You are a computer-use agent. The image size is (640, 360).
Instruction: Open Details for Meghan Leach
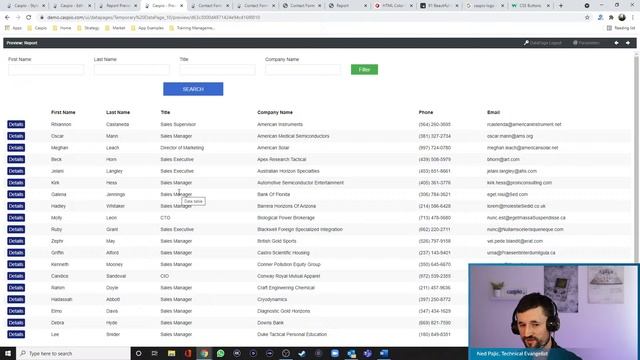click(x=16, y=148)
